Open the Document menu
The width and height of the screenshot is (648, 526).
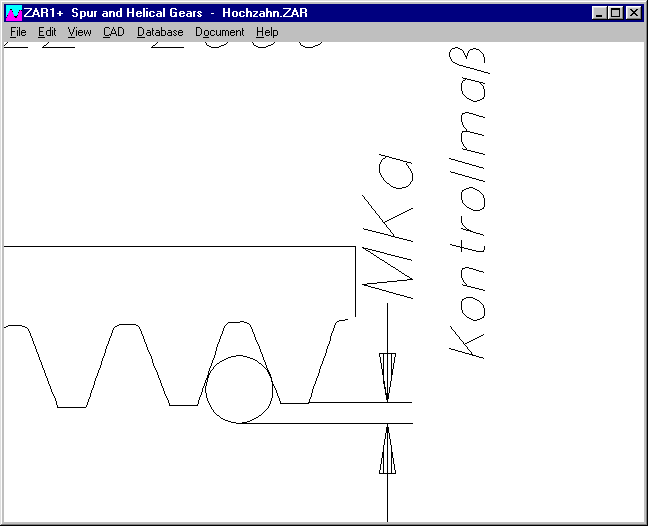(219, 32)
